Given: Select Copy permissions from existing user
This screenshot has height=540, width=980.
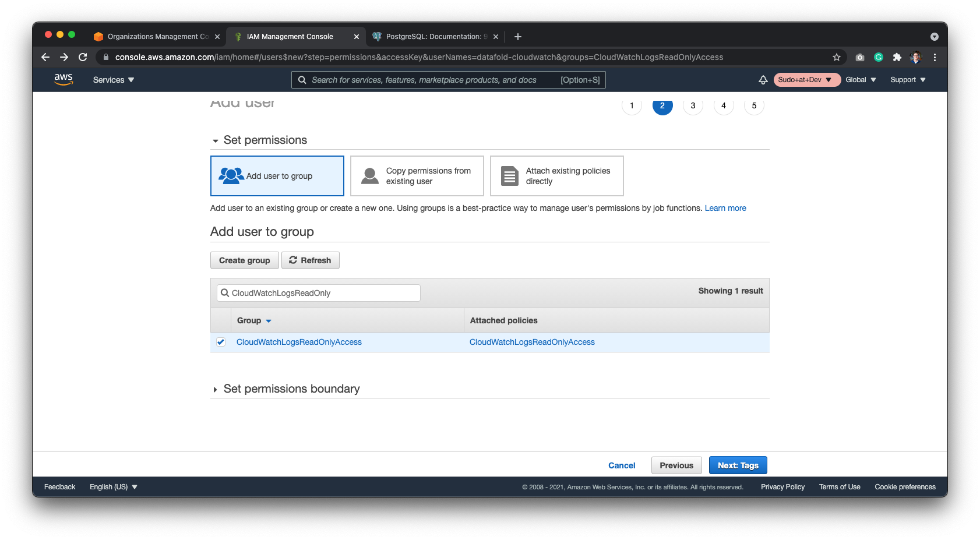Looking at the screenshot, I should (417, 176).
